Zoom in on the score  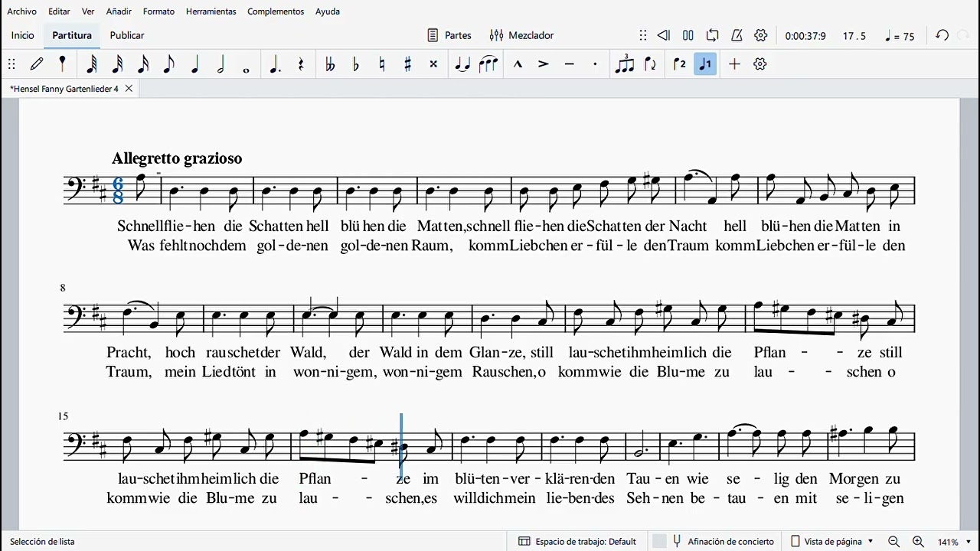(918, 541)
